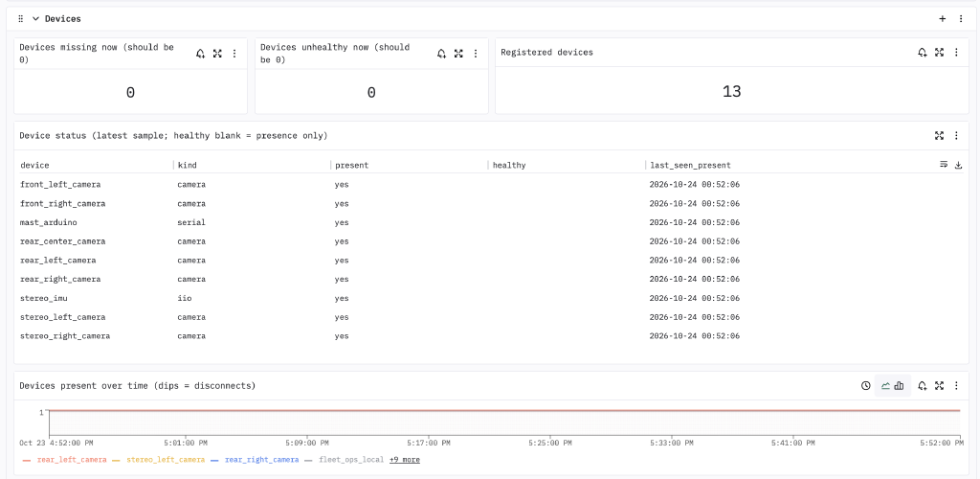This screenshot has width=980, height=479.
Task: Grab the Devices section drag handle
Action: click(x=21, y=19)
